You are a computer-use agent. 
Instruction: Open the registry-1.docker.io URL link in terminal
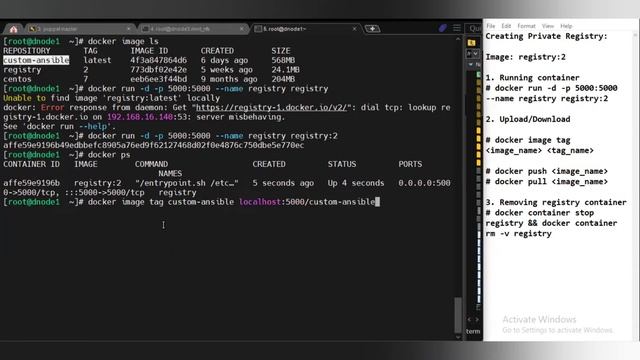[x=271, y=107]
